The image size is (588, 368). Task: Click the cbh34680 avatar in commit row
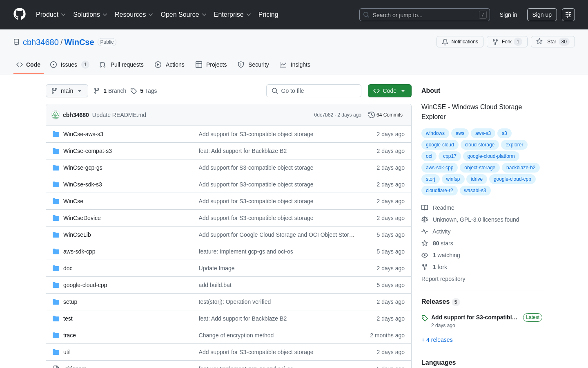click(56, 115)
